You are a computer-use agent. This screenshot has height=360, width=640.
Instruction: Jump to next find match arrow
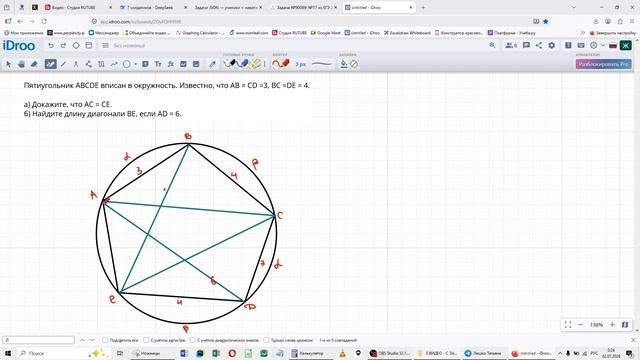click(x=92, y=340)
